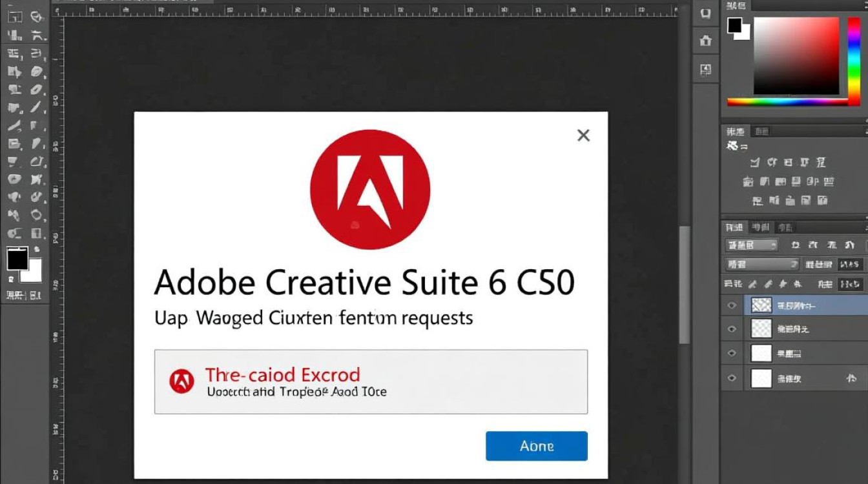
Task: Click first filter icon right of kind dropdown
Action: pos(796,245)
